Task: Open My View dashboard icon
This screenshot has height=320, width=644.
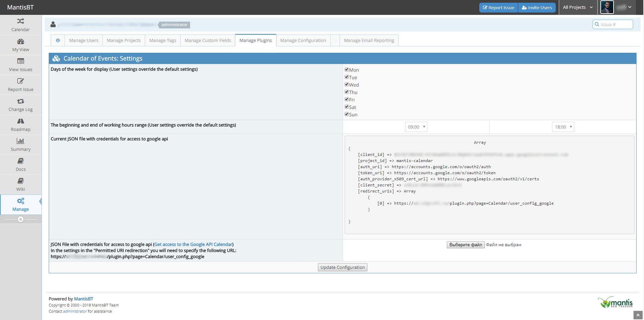Action: [x=21, y=42]
